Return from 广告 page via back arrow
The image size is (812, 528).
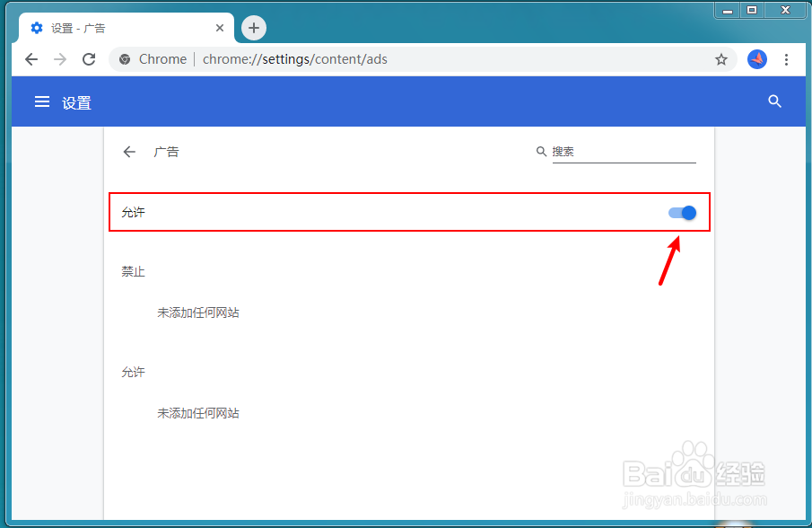(129, 152)
